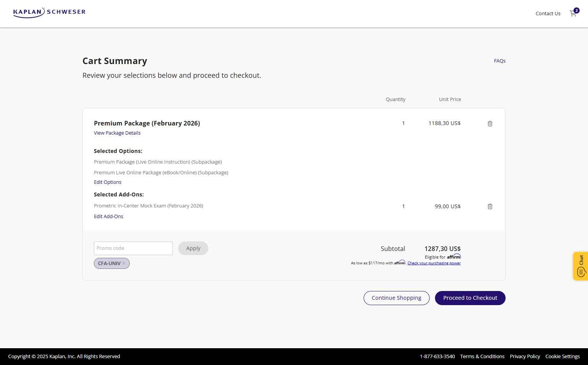Click Edit Add-Ons link
The image size is (588, 365).
pyautogui.click(x=108, y=216)
